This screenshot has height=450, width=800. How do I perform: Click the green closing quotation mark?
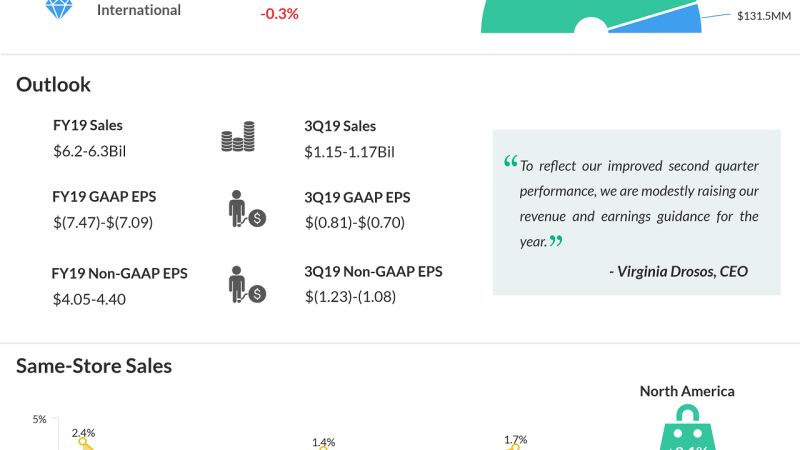(556, 241)
